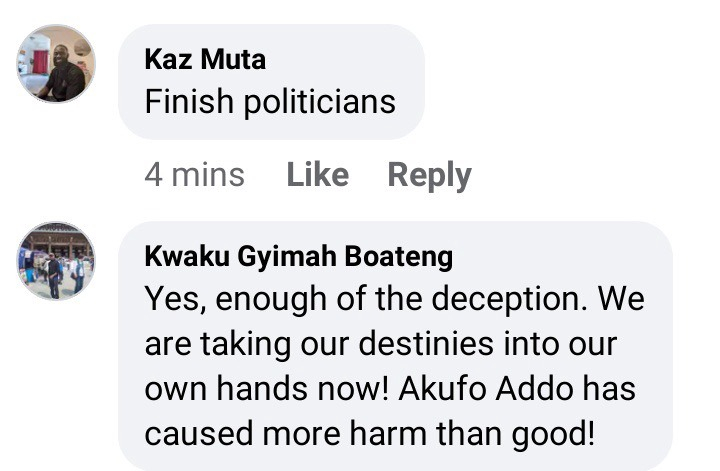Click "own hands now!" in Kwaku's comment
Screen dimensions: 720x471
pos(264,388)
